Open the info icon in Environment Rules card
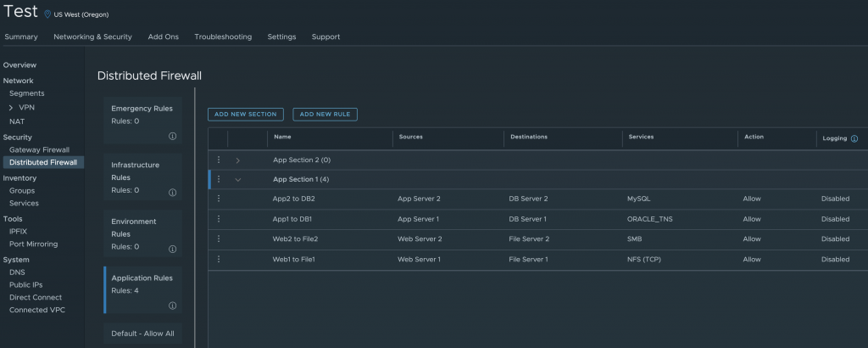Image resolution: width=868 pixels, height=348 pixels. [172, 250]
